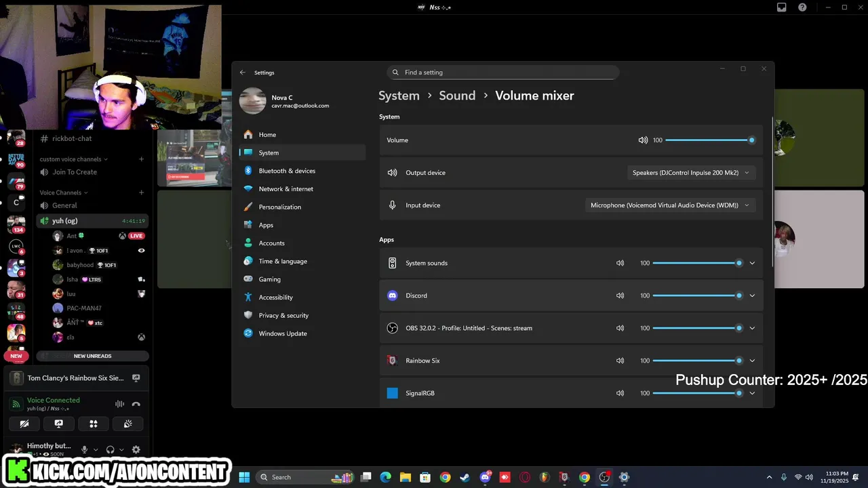Collapse the Voice Channels category
868x488 pixels.
pyautogui.click(x=63, y=192)
